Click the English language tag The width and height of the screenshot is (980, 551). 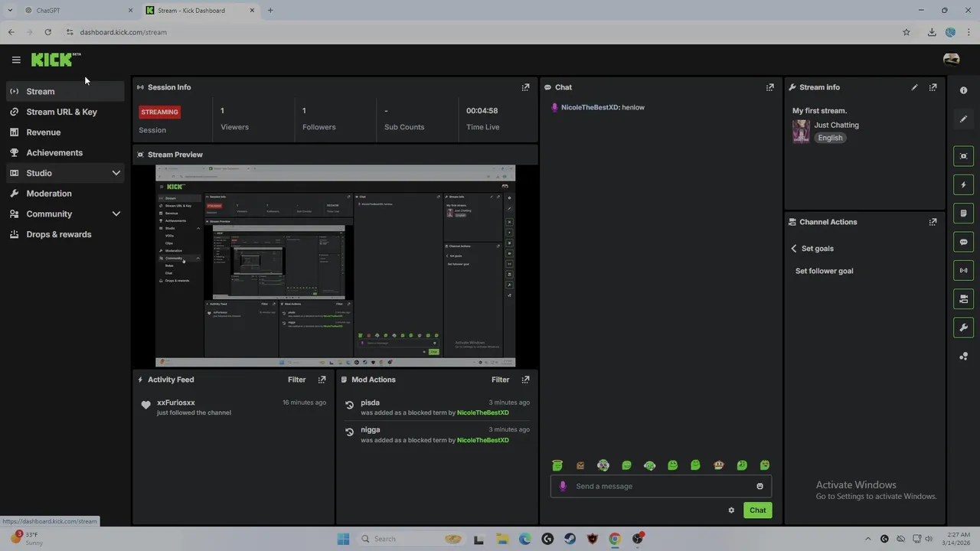[x=830, y=138]
